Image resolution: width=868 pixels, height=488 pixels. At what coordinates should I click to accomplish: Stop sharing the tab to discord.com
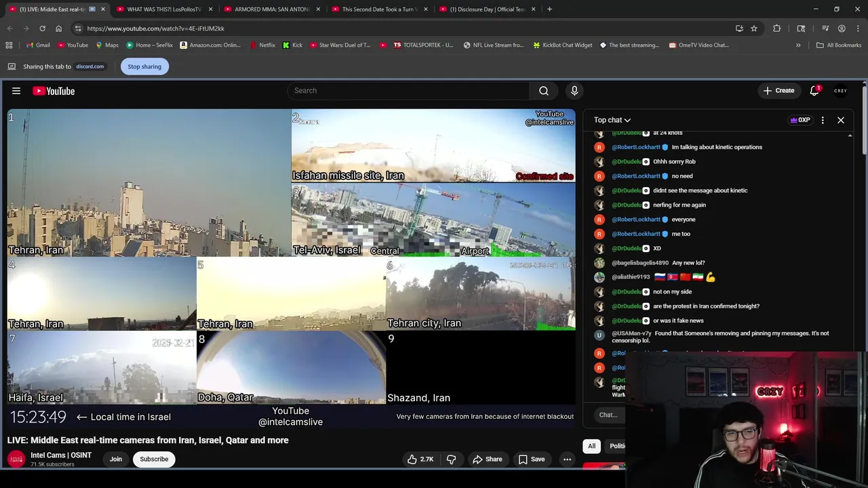click(x=144, y=66)
